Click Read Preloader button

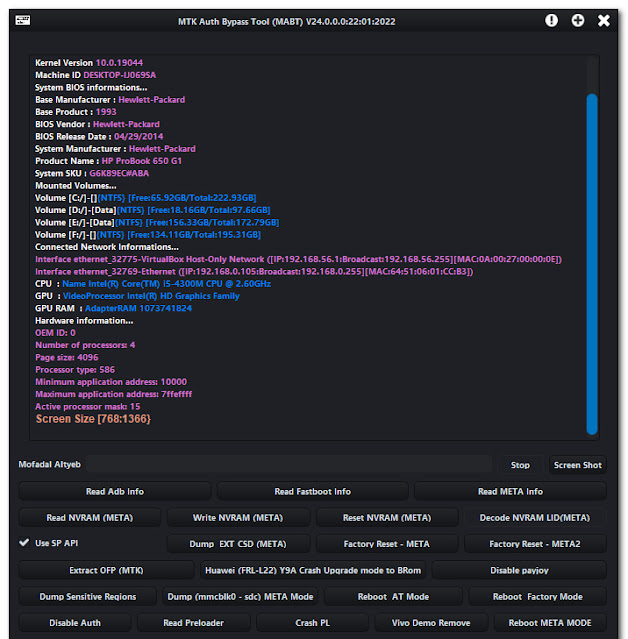pos(194,623)
